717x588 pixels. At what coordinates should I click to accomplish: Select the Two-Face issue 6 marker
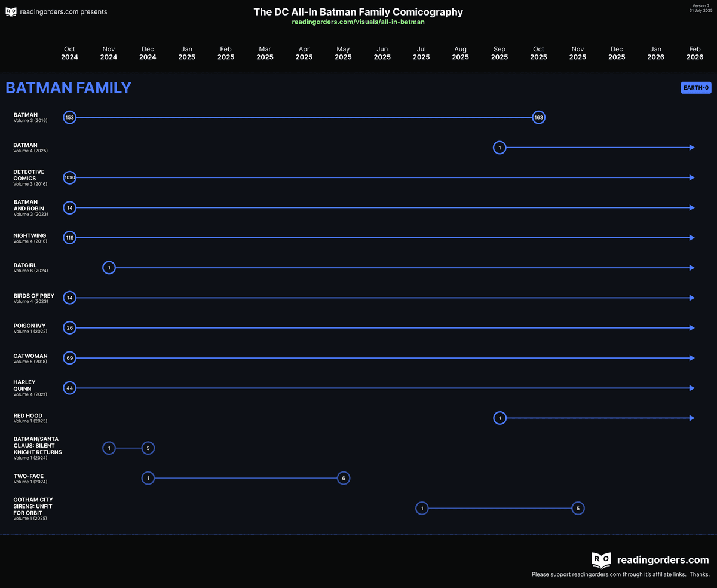343,478
